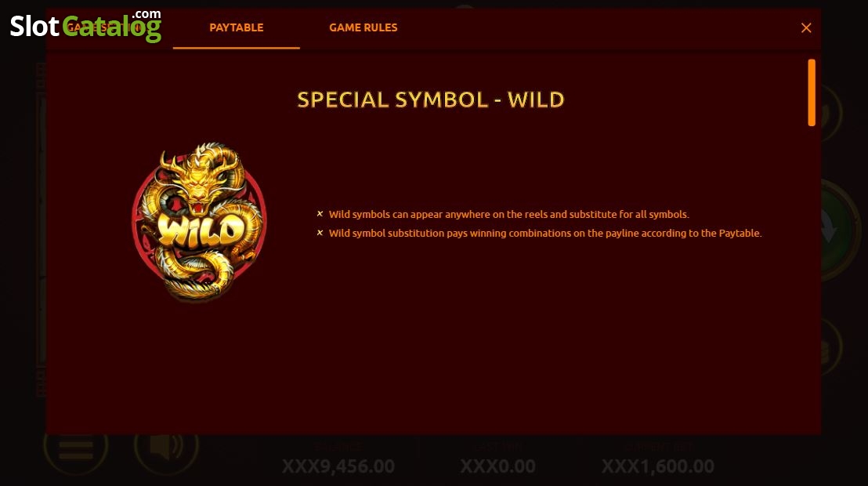Click the current bet value XXX1,600.00
Screen dimensions: 868x486
coord(657,466)
